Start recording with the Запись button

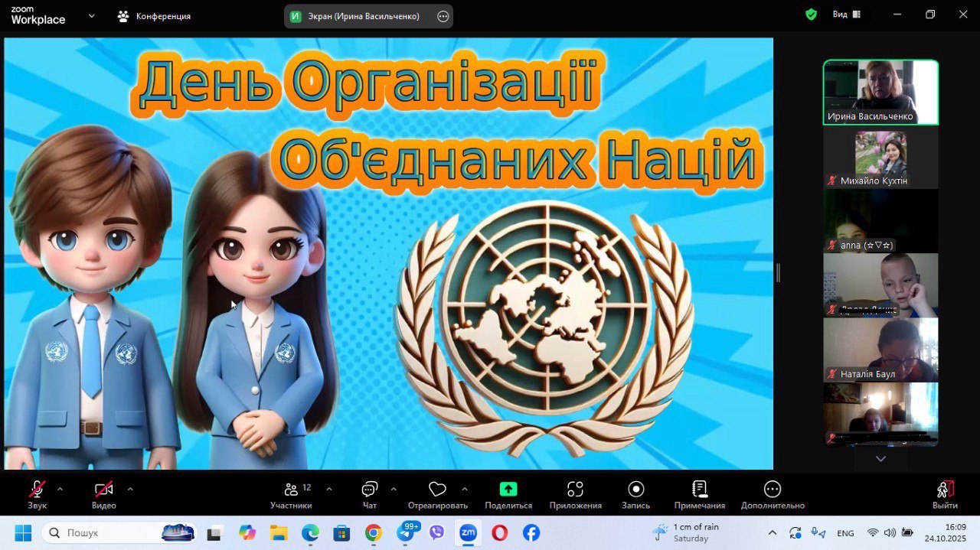pos(635,490)
